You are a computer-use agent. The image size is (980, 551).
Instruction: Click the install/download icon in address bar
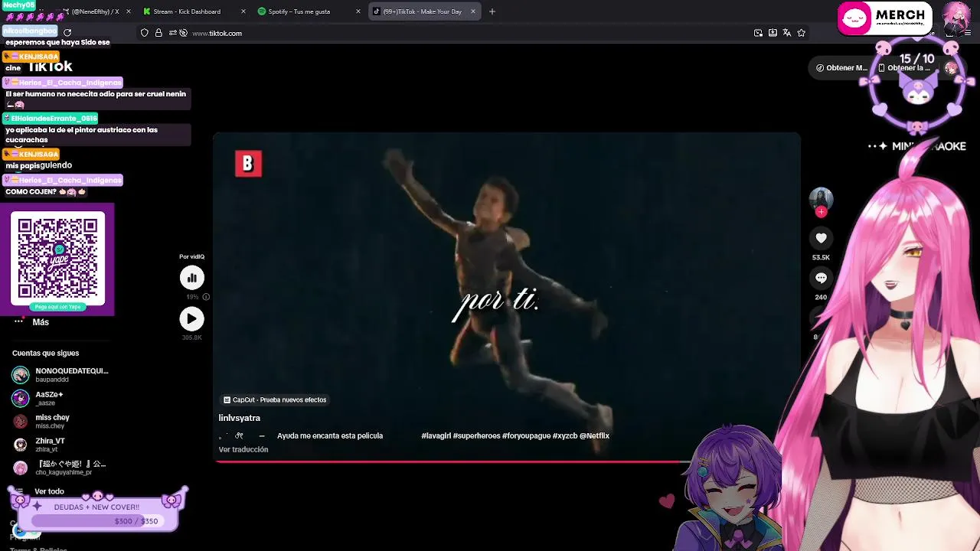(x=773, y=33)
